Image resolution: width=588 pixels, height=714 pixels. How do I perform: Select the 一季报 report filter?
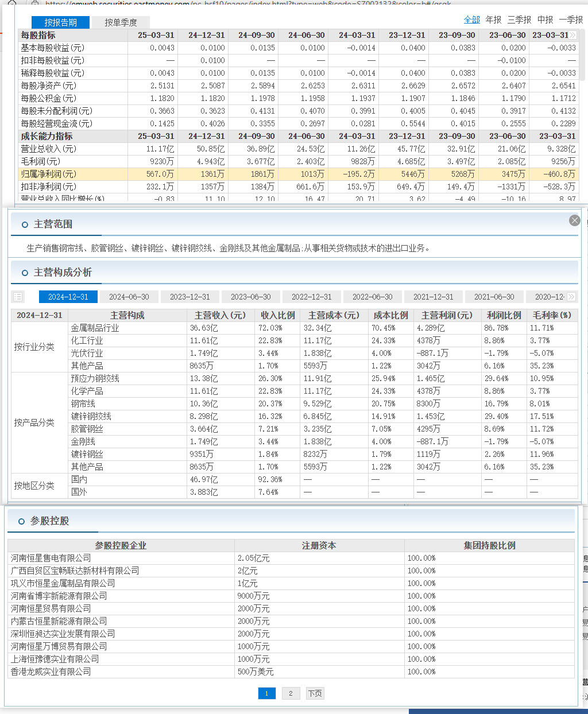571,20
